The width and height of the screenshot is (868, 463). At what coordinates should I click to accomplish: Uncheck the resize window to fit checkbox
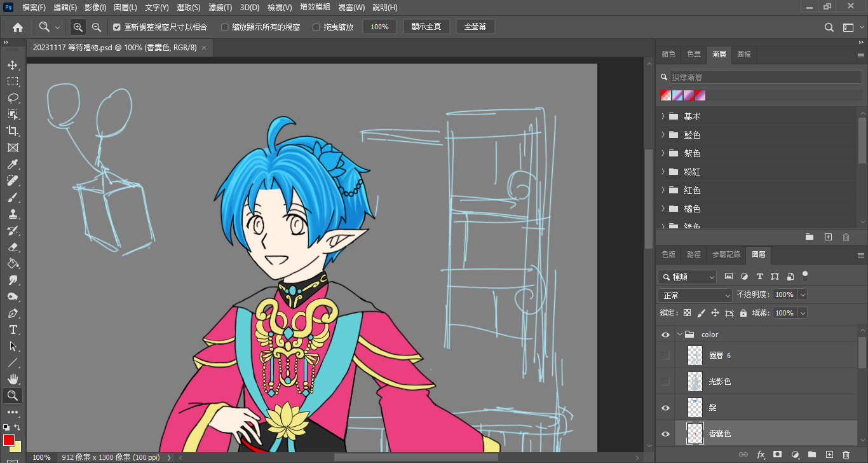click(x=117, y=27)
